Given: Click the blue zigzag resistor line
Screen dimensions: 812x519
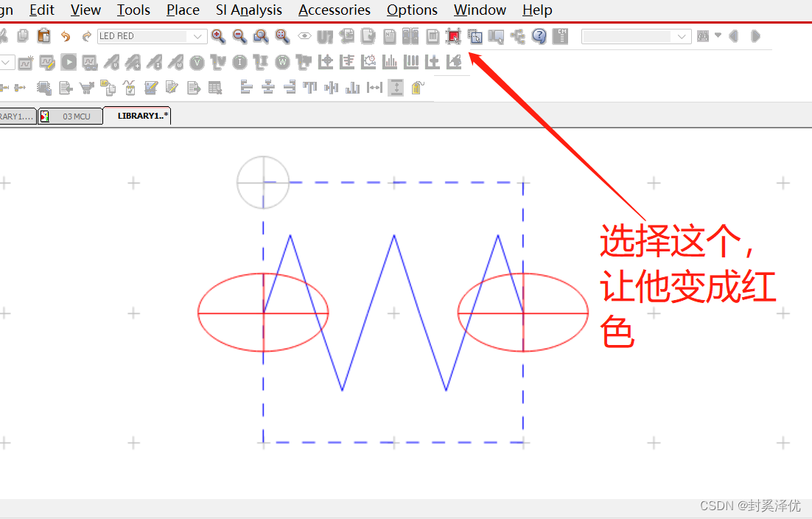Looking at the screenshot, I should 368,312.
